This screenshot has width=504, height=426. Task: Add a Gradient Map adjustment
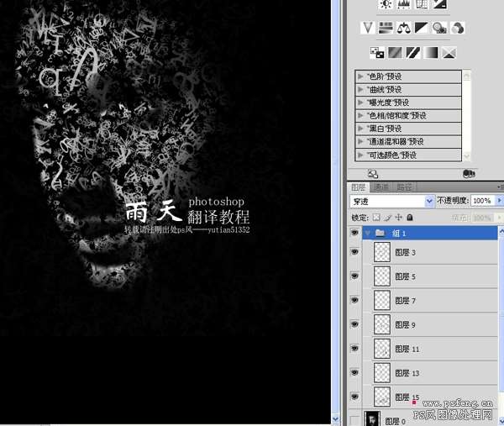coord(431,52)
